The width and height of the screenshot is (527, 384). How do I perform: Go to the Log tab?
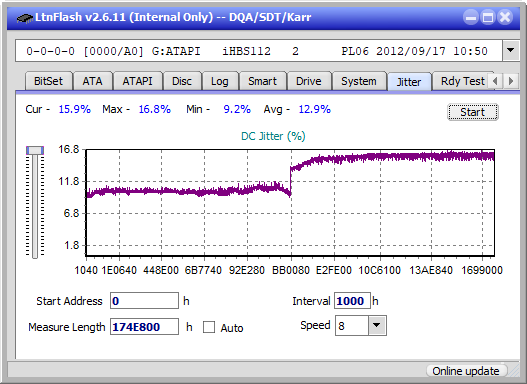click(x=219, y=81)
